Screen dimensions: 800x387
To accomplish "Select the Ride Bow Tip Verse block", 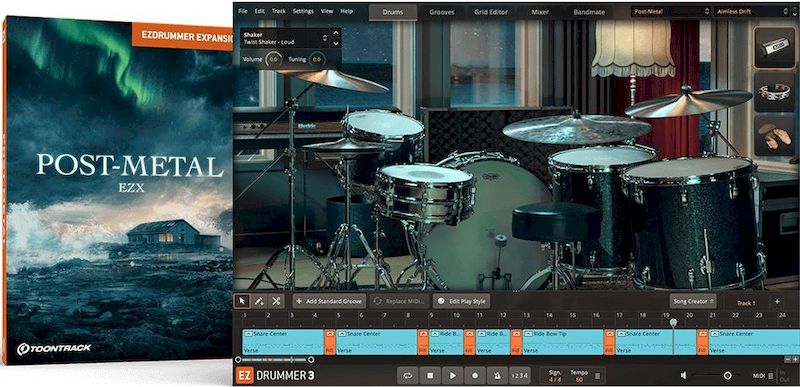I will tap(563, 342).
